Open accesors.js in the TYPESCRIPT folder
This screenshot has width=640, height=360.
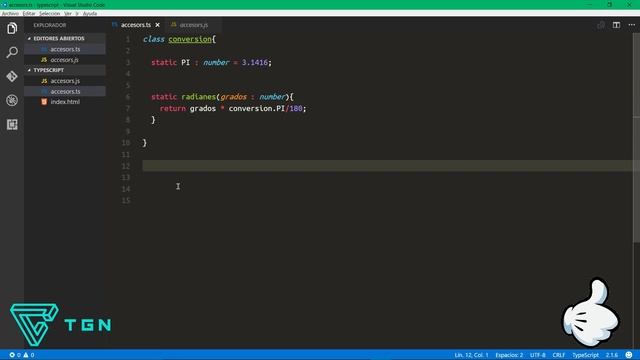point(65,81)
